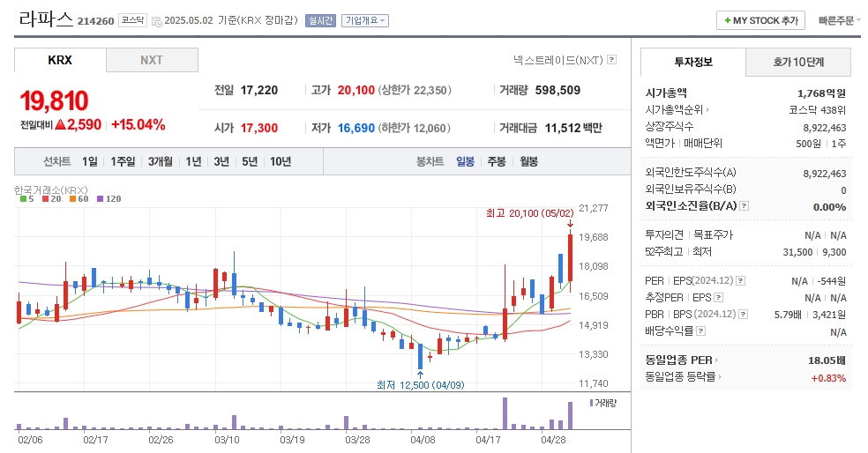
Task: Click the 동일업종 PER value 18.05배
Action: [827, 360]
